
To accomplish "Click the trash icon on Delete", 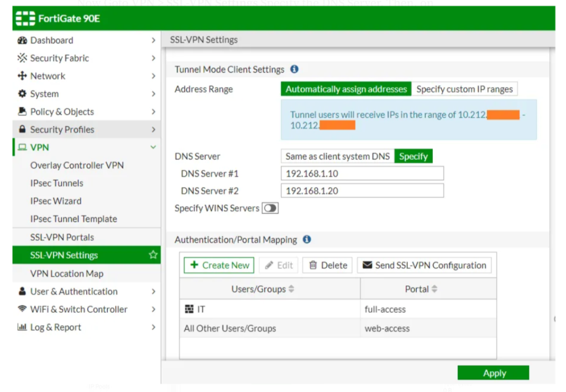I will coord(313,265).
